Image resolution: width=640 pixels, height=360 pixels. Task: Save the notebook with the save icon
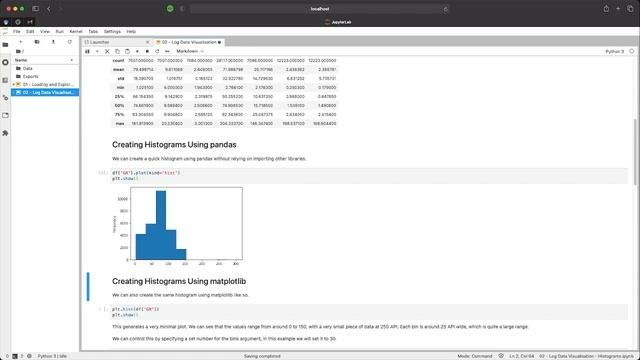tap(87, 51)
